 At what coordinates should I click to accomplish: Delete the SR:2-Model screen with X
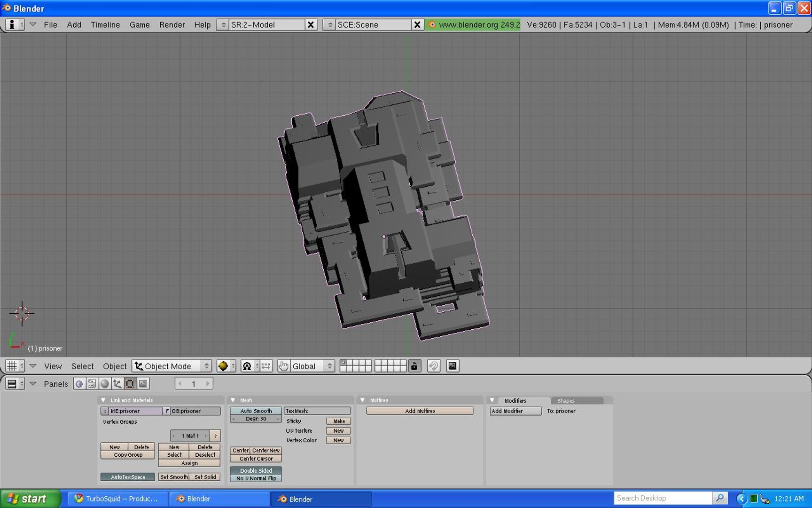(311, 24)
